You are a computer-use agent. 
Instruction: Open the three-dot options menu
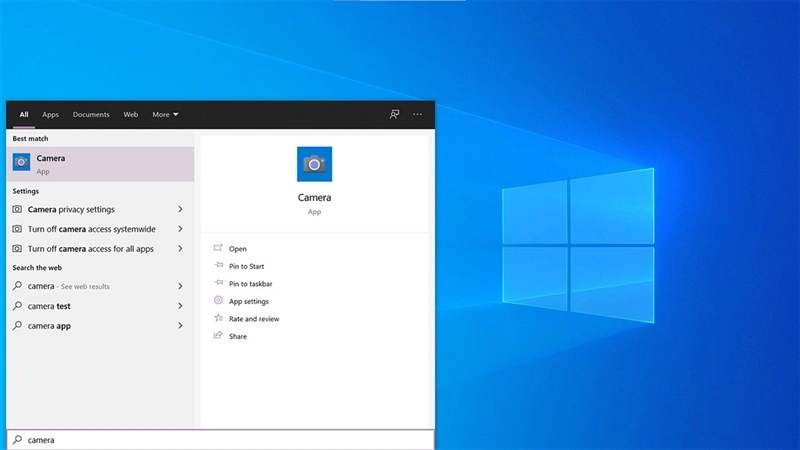[418, 115]
